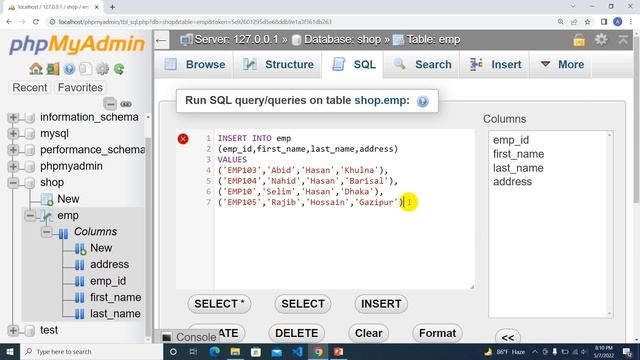Click the Format button
Image resolution: width=640 pixels, height=360 pixels.
(x=438, y=333)
